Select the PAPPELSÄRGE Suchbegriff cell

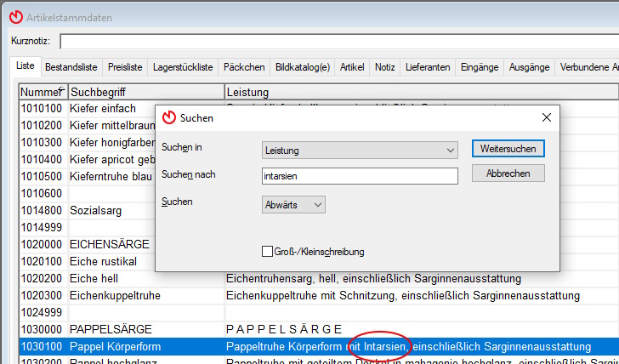[x=146, y=329]
